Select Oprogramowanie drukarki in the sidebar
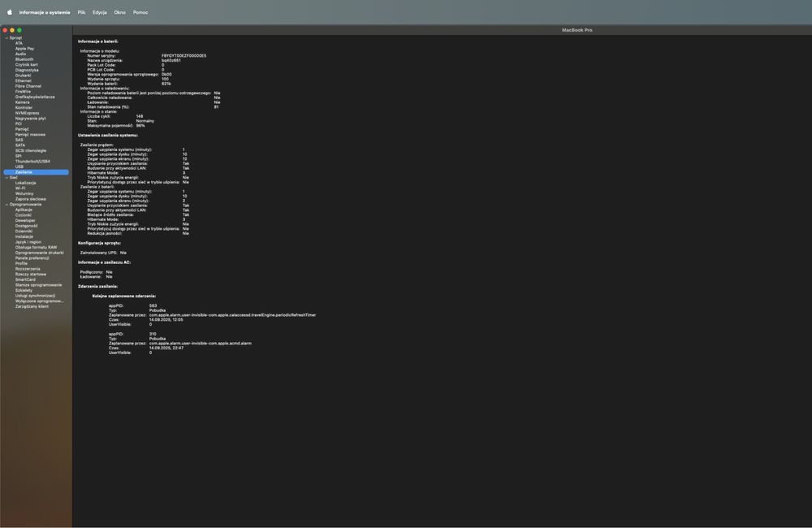 click(x=39, y=253)
